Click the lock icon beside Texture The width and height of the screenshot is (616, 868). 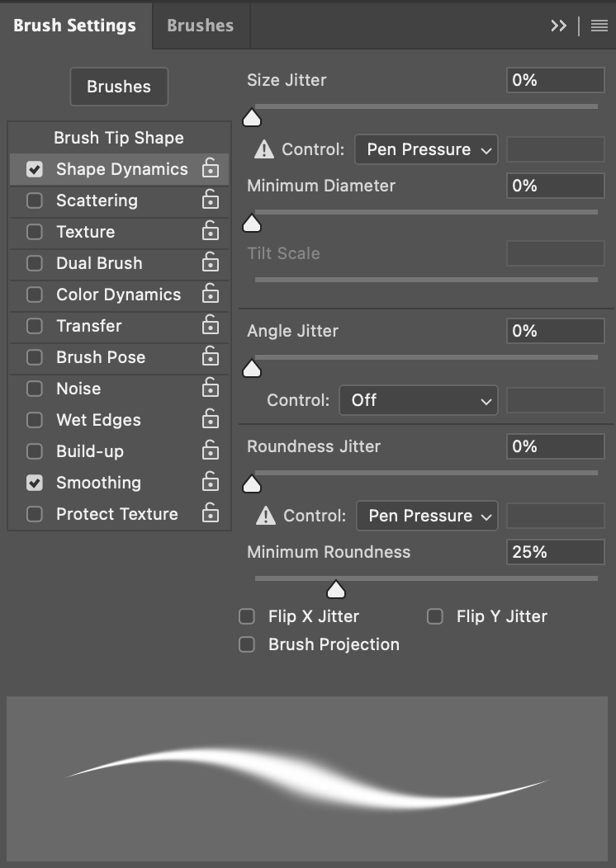pyautogui.click(x=211, y=232)
